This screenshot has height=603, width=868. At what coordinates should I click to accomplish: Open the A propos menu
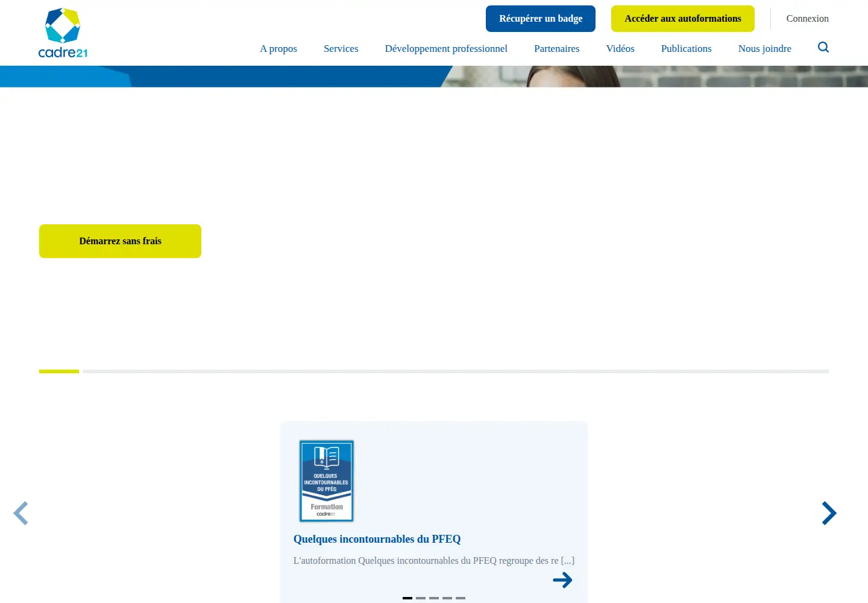(278, 49)
